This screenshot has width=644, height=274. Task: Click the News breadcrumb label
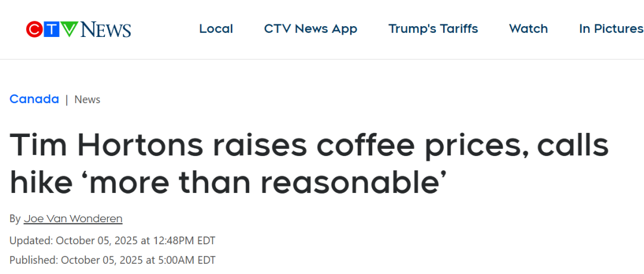[x=87, y=99]
